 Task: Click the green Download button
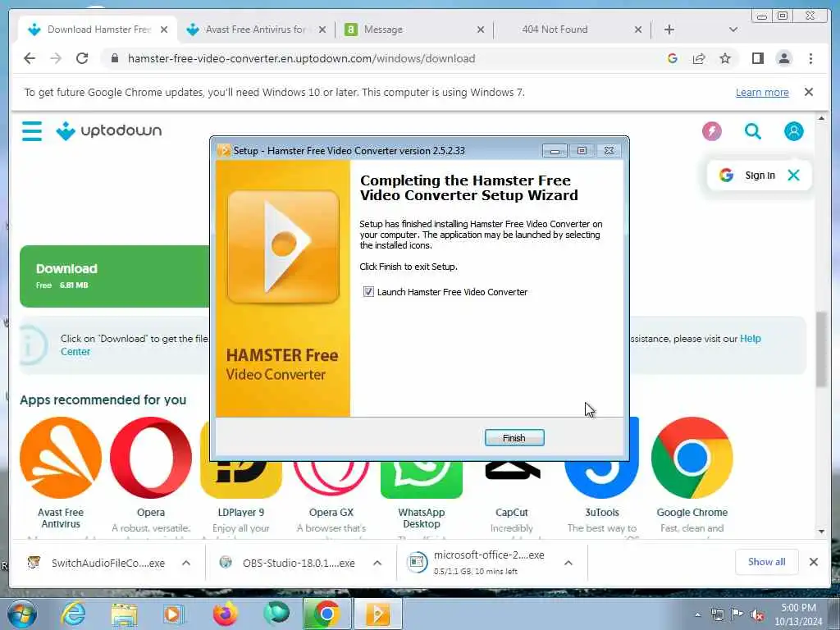(x=115, y=276)
